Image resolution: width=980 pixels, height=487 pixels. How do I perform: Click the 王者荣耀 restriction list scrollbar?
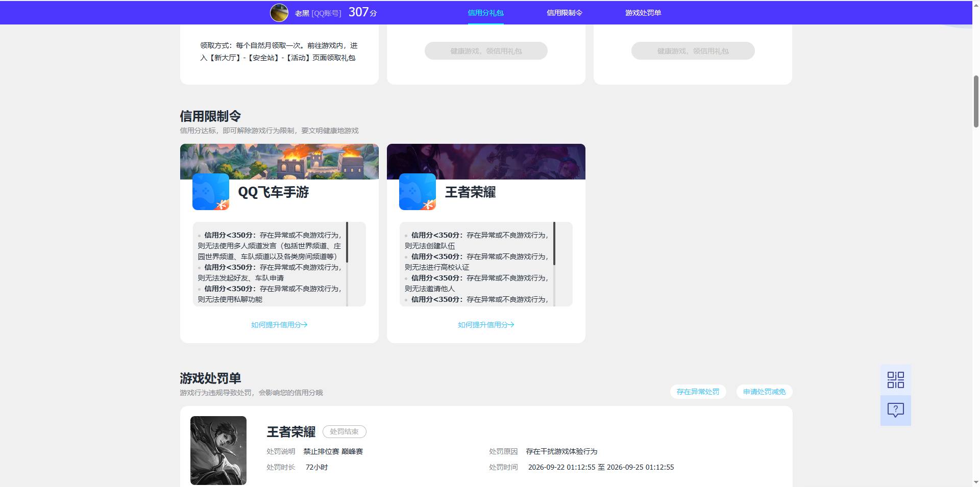(x=554, y=243)
